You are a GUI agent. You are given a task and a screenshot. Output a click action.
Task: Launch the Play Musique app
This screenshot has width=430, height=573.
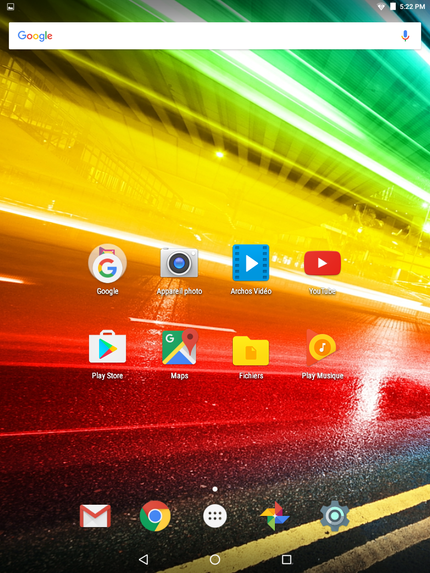tap(322, 348)
